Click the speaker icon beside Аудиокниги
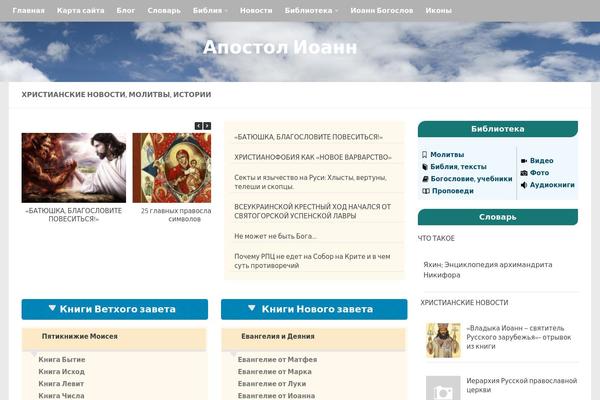This screenshot has width=600, height=400. [x=524, y=185]
